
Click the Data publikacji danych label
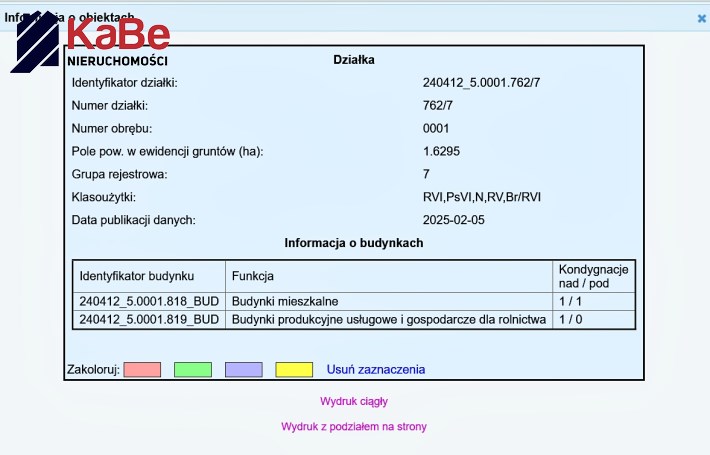coord(134,220)
